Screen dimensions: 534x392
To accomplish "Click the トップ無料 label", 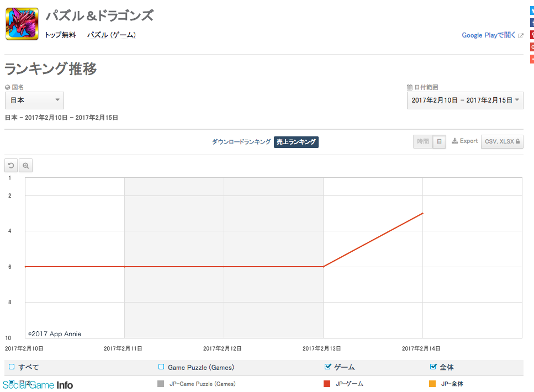I will click(x=60, y=35).
